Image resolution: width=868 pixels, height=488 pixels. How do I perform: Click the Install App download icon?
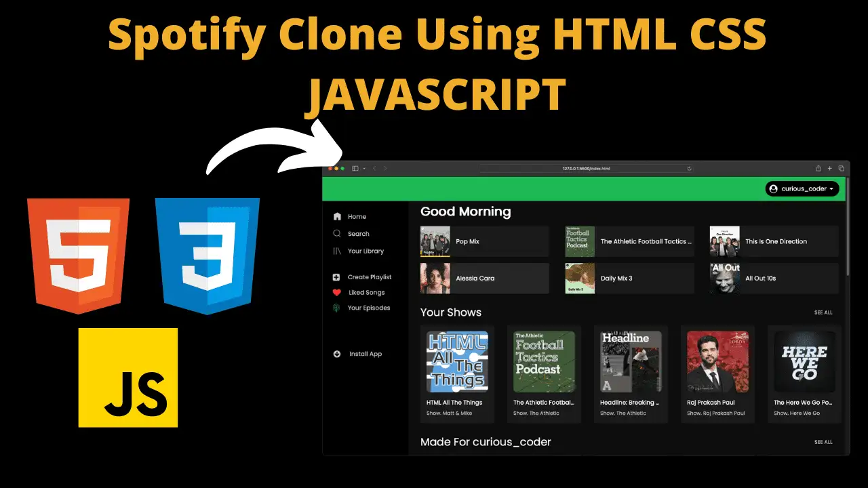click(337, 354)
